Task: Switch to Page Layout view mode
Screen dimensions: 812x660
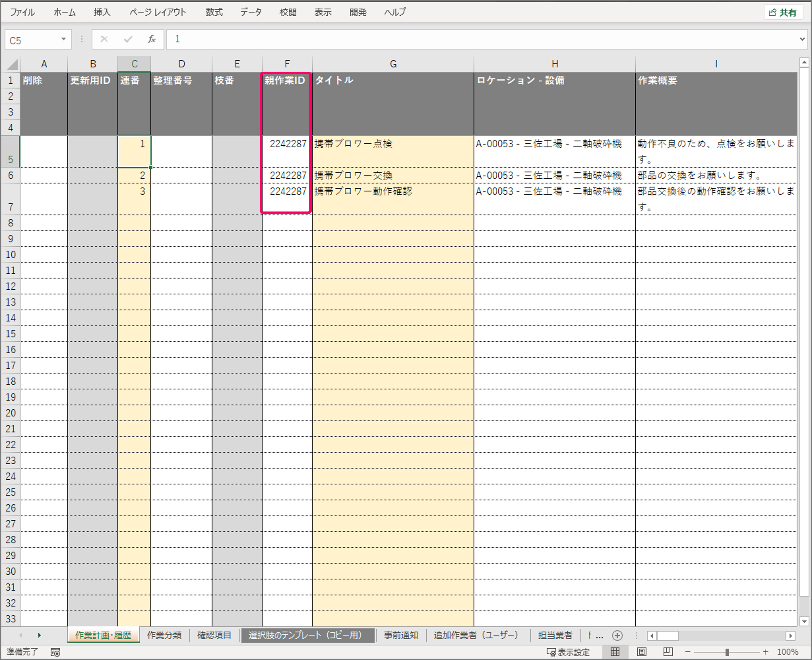Action: pyautogui.click(x=642, y=652)
